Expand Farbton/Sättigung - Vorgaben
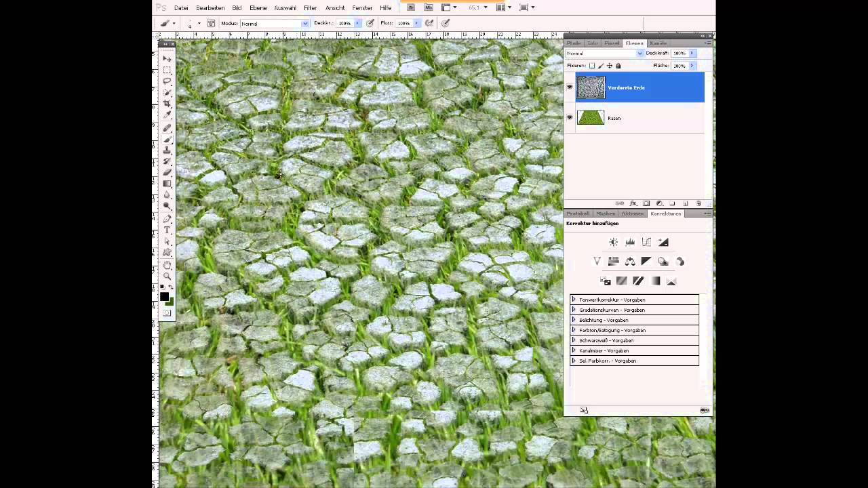 pyautogui.click(x=574, y=329)
